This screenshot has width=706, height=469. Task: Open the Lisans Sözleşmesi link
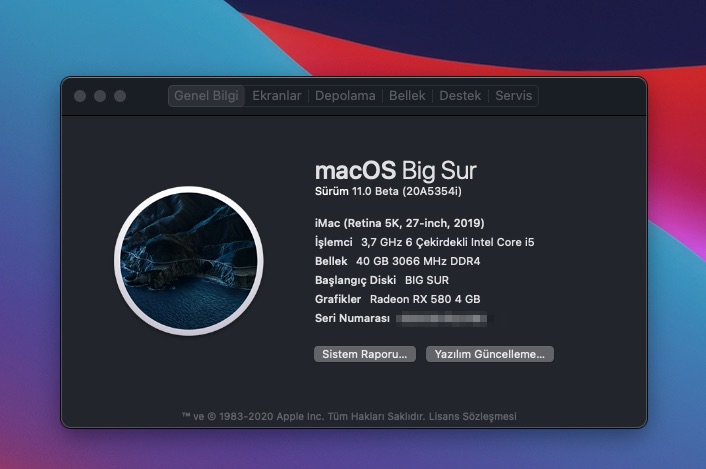[474, 416]
